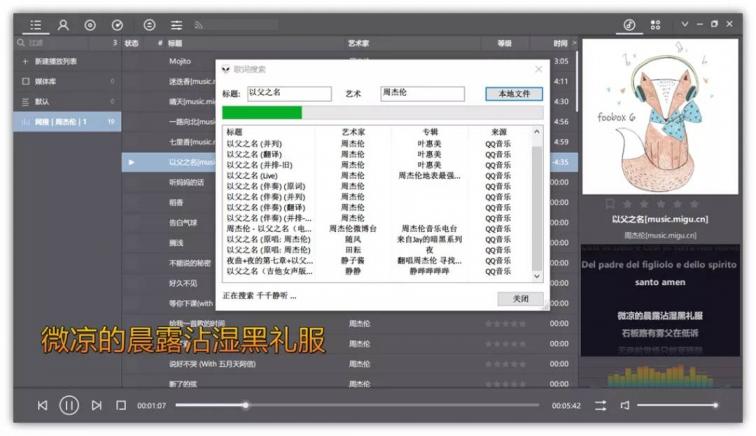Screen dimensions: 756x436
Task: Select the 听妈妈的话 track row
Action: (186, 182)
